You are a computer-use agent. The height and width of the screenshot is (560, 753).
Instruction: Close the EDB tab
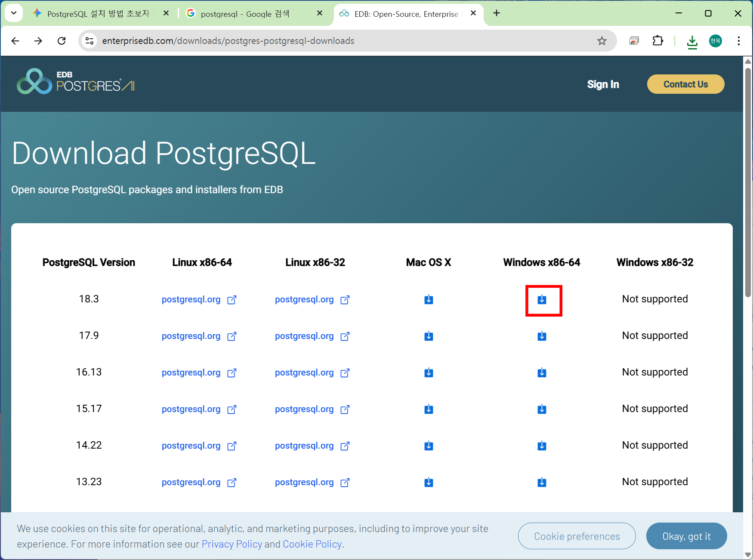(473, 13)
